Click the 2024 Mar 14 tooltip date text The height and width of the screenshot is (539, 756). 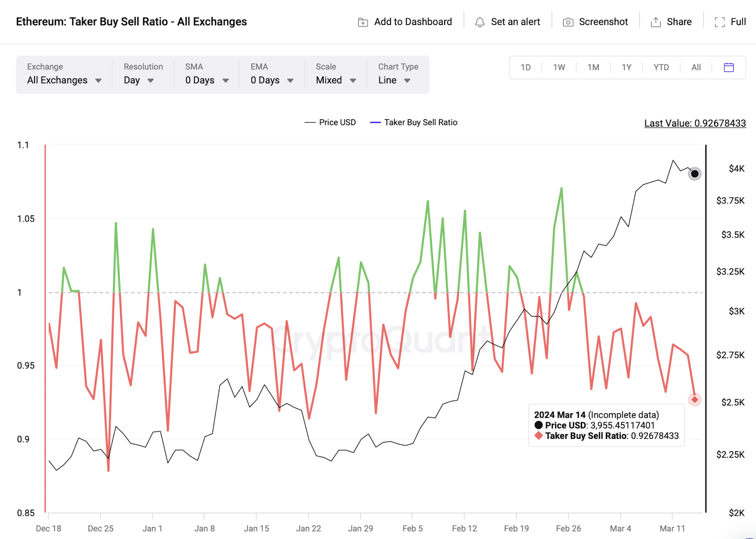pos(560,415)
